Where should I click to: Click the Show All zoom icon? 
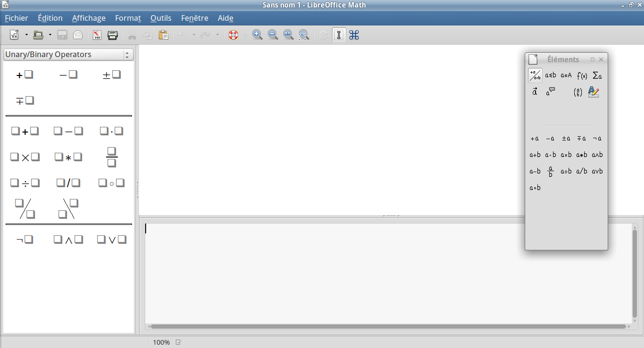coord(304,35)
